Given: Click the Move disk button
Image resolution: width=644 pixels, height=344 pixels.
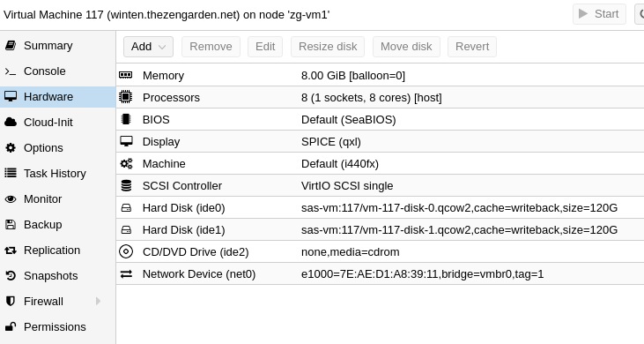Looking at the screenshot, I should (406, 47).
